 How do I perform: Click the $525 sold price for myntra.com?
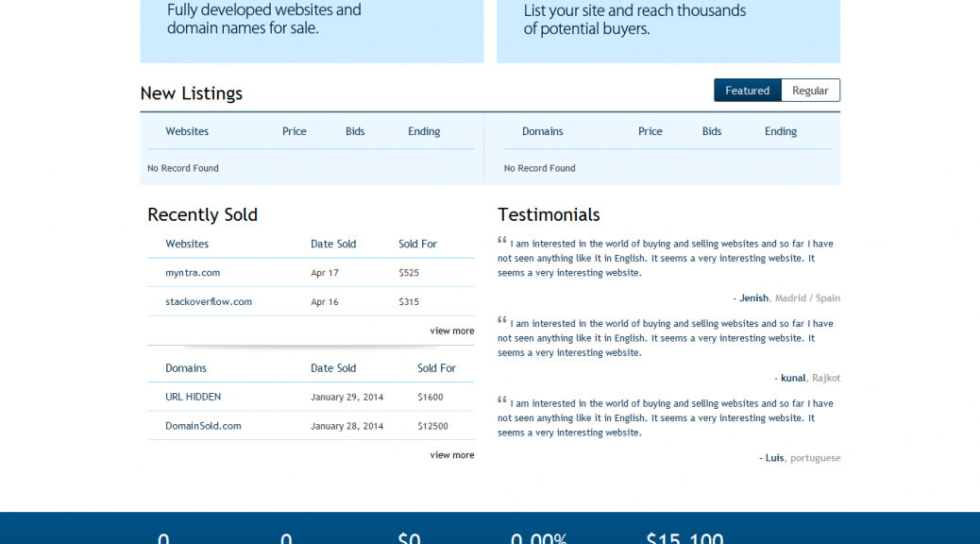point(409,273)
